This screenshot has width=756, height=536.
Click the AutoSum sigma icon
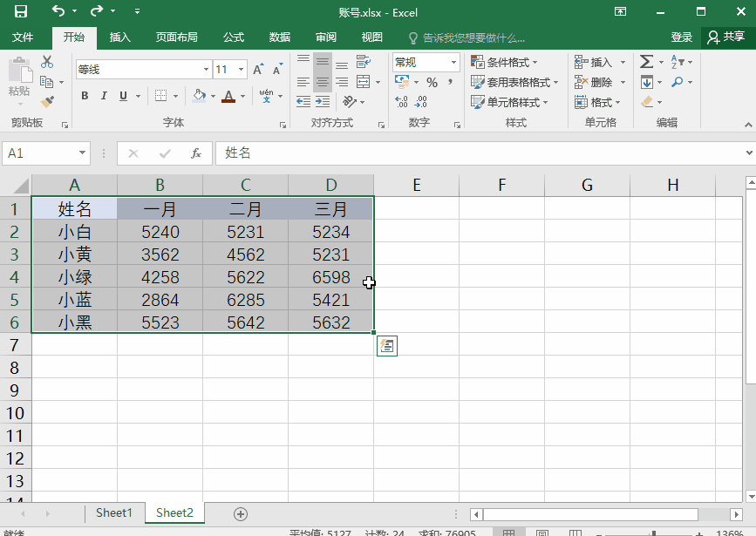tap(646, 62)
